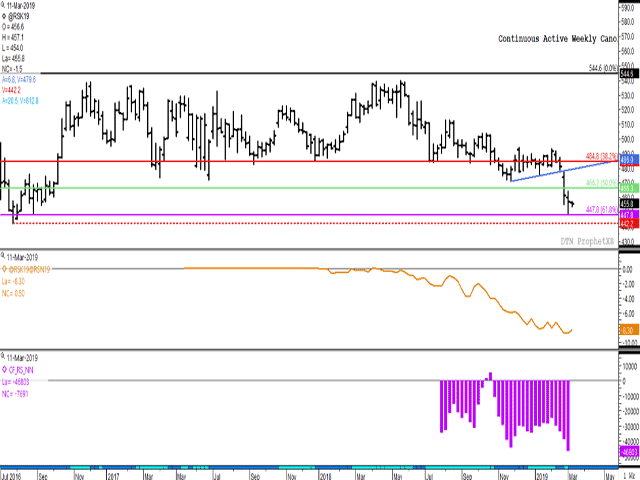Viewport: 640px width, 480px height.
Task: Click the blue trendline on price chart
Action: click(x=563, y=171)
